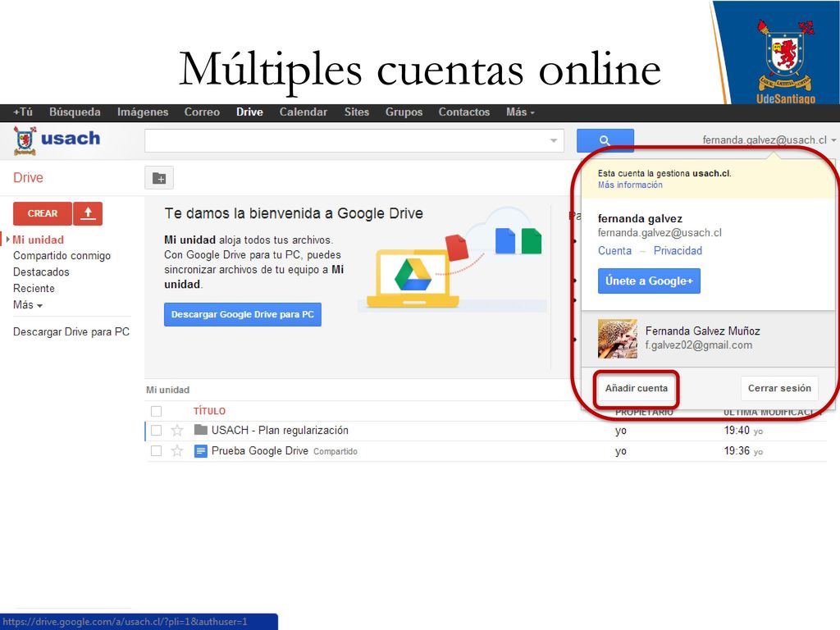Open the Más información link
840x630 pixels.
coord(630,185)
